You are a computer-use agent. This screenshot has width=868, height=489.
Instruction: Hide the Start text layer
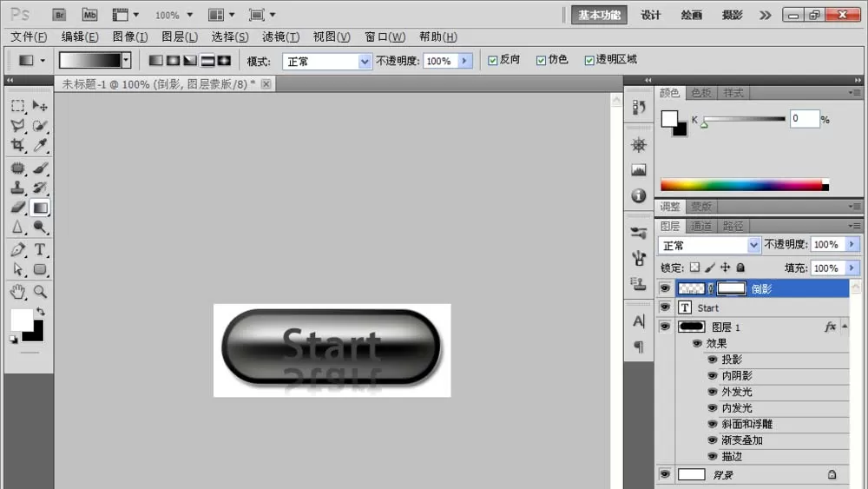[665, 307]
